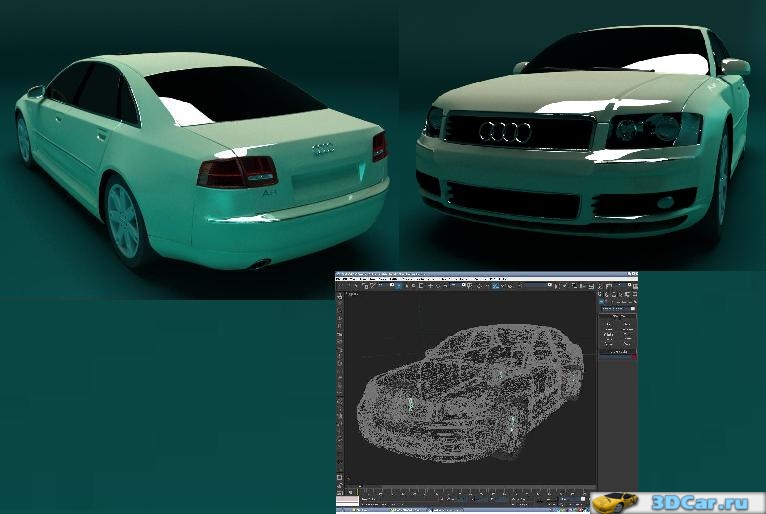Open the Standard Primitives type dropdown
This screenshot has height=514, width=766.
click(x=618, y=309)
